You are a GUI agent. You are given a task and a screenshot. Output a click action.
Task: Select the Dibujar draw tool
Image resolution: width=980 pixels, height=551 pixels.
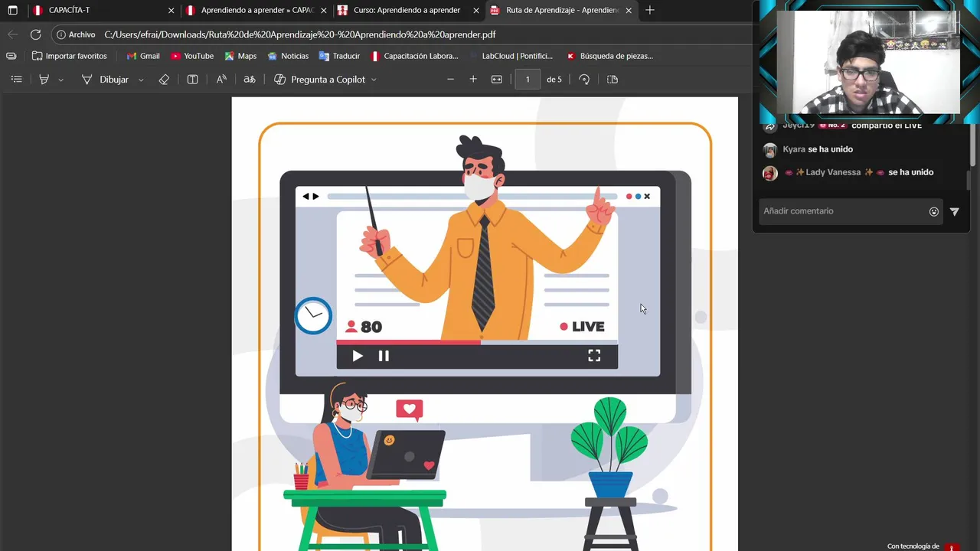coord(106,80)
